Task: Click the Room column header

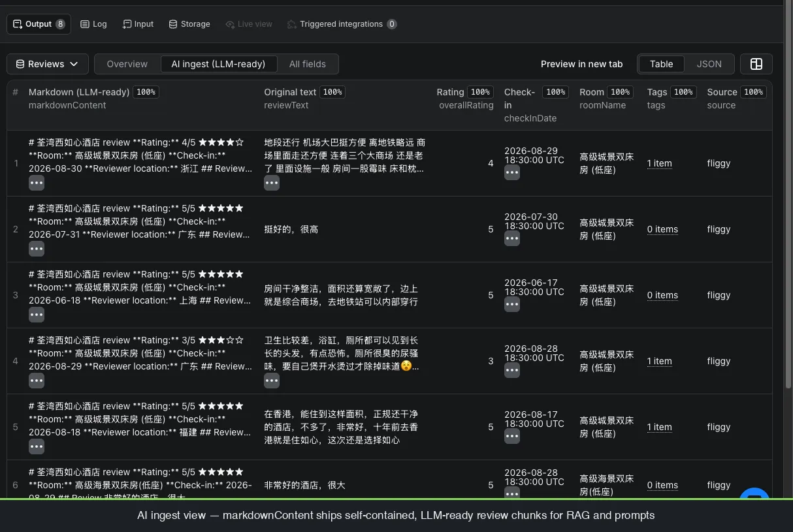Action: point(592,92)
